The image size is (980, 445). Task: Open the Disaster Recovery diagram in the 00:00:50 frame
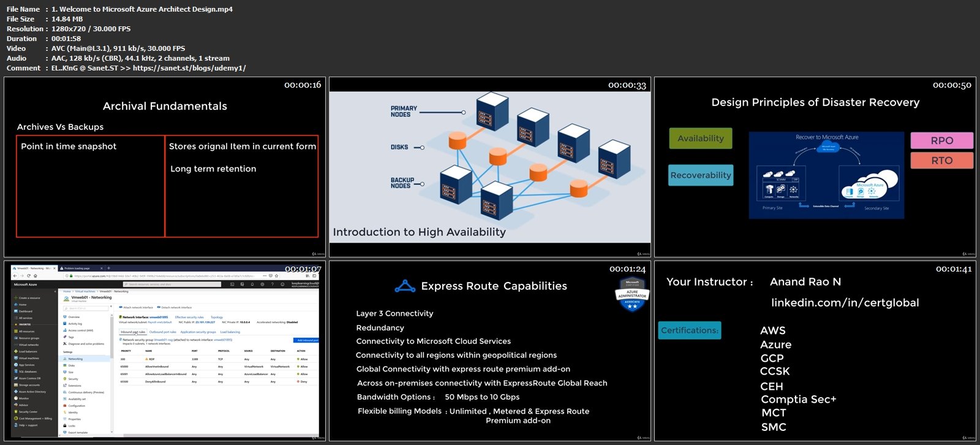826,175
